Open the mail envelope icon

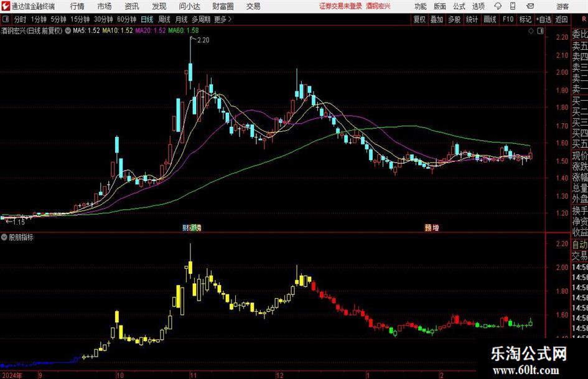tap(530, 6)
